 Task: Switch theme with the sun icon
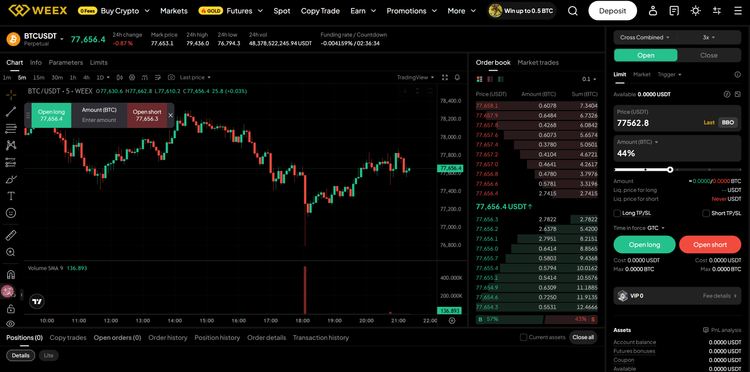click(x=695, y=11)
